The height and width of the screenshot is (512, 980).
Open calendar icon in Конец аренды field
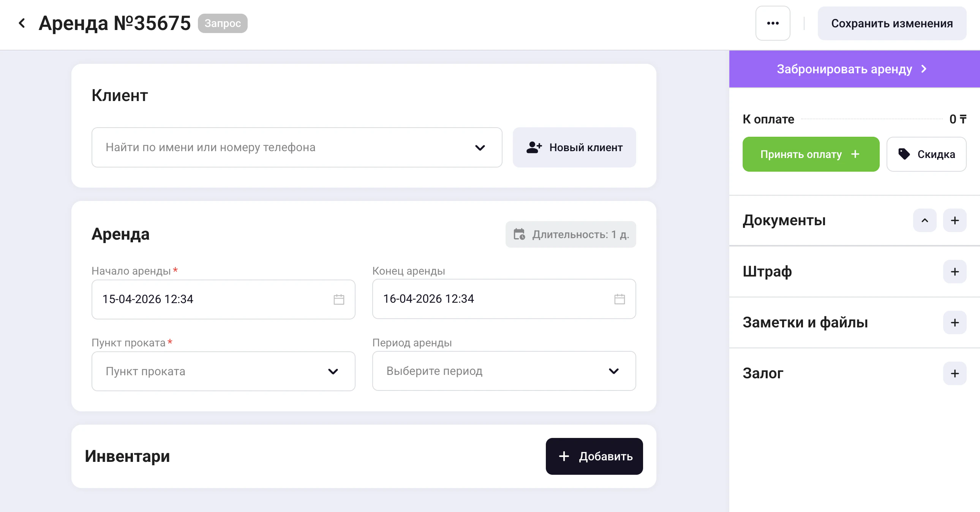click(620, 299)
